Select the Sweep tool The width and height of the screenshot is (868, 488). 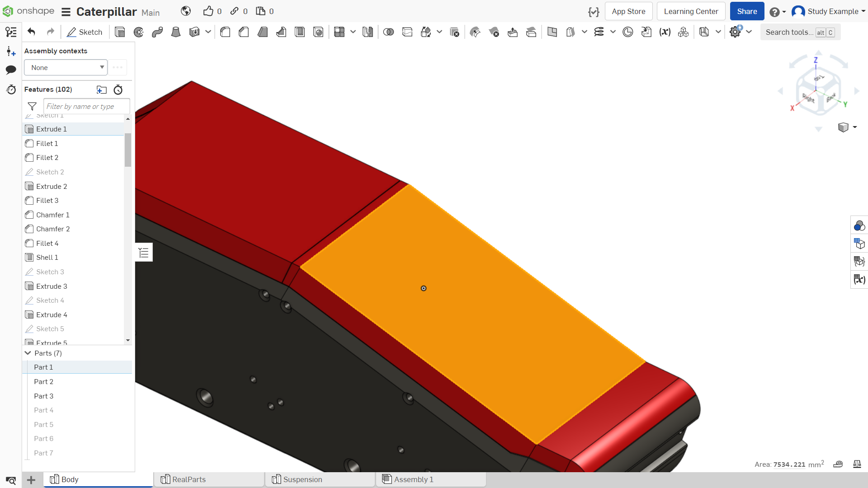coord(157,32)
